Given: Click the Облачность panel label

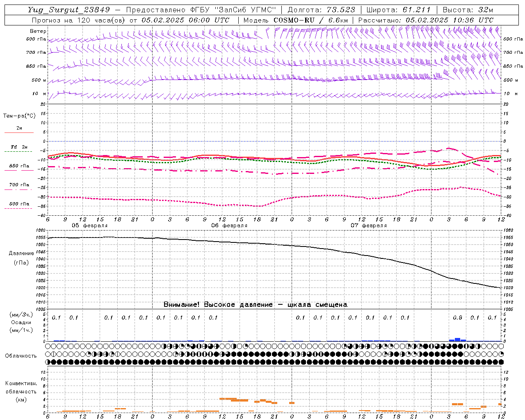Looking at the screenshot, I should coord(21,356).
